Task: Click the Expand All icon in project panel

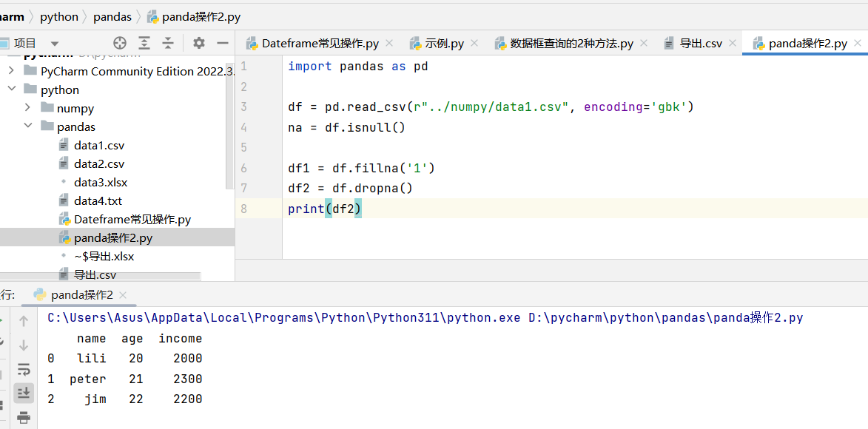Action: coord(144,43)
